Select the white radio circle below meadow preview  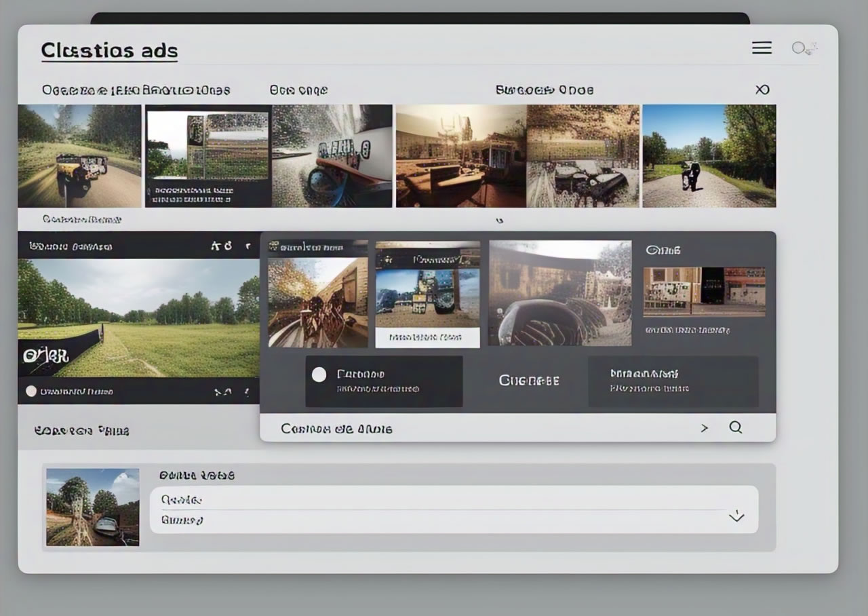pyautogui.click(x=31, y=391)
